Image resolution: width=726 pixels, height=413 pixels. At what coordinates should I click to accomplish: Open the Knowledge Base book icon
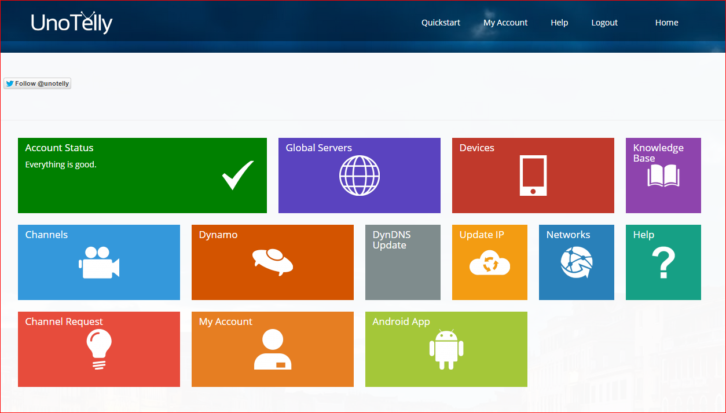(663, 176)
